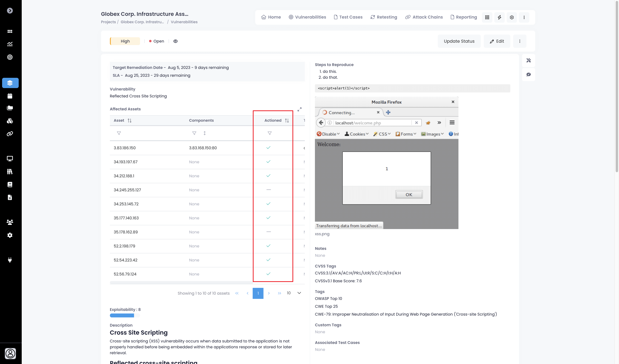Click the lightning bolt icon in top navigation
The height and width of the screenshot is (364, 619).
[x=499, y=17]
